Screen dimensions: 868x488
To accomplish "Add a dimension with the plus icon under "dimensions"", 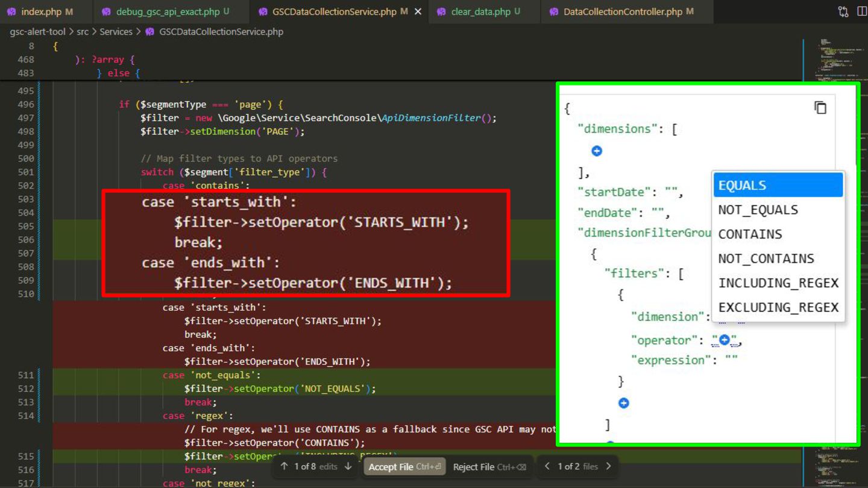I will click(x=597, y=151).
